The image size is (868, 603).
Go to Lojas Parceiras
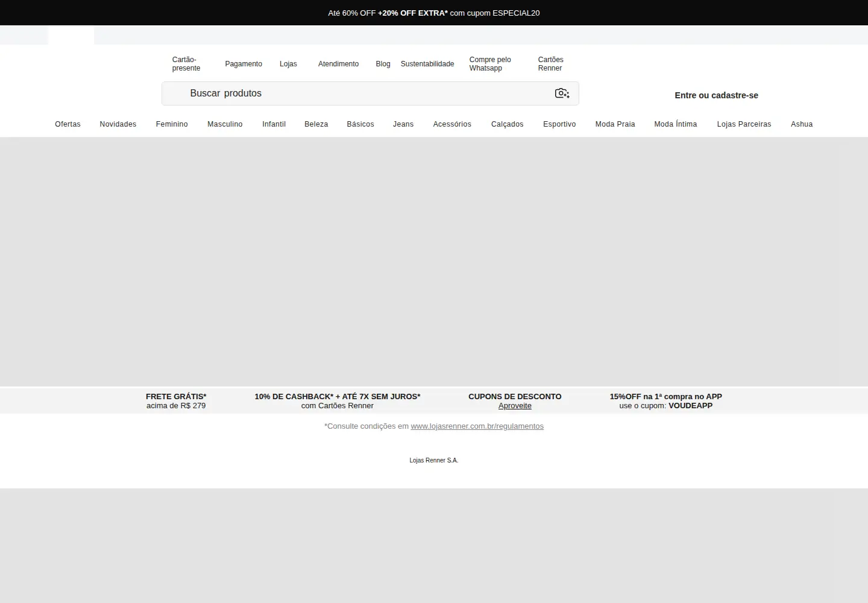744,124
